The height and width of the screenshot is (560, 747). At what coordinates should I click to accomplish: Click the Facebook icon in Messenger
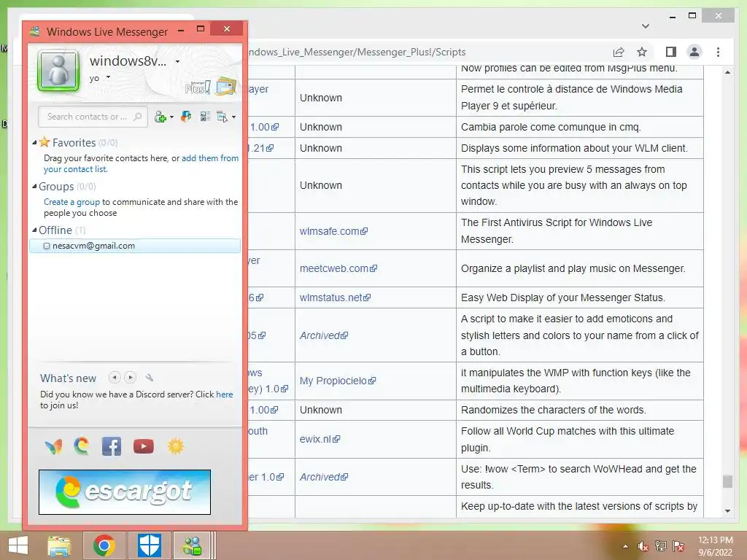pyautogui.click(x=112, y=446)
